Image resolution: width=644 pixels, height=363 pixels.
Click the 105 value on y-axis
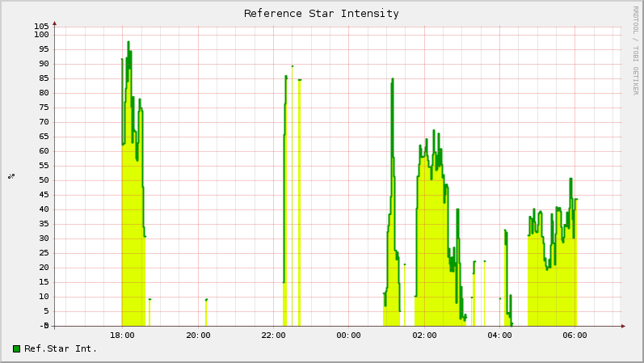[x=41, y=27]
